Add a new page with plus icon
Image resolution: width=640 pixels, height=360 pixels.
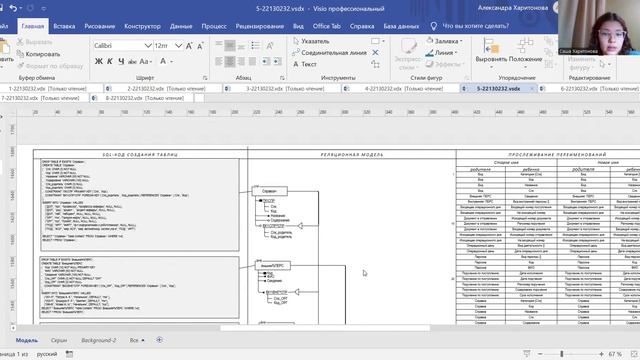pyautogui.click(x=160, y=340)
